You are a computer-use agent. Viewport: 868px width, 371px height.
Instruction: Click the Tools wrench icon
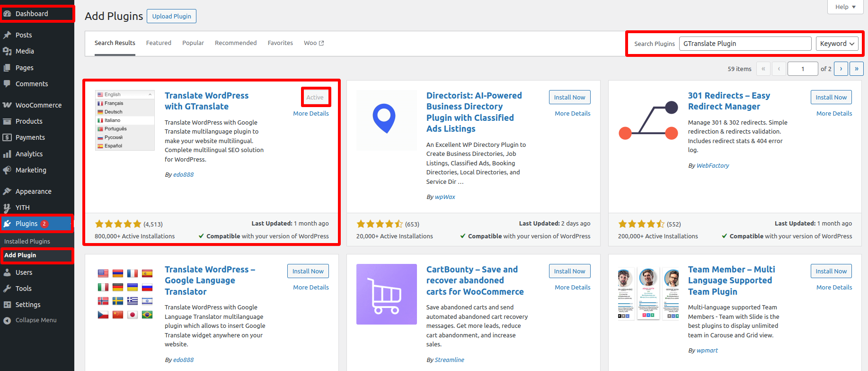pyautogui.click(x=7, y=289)
